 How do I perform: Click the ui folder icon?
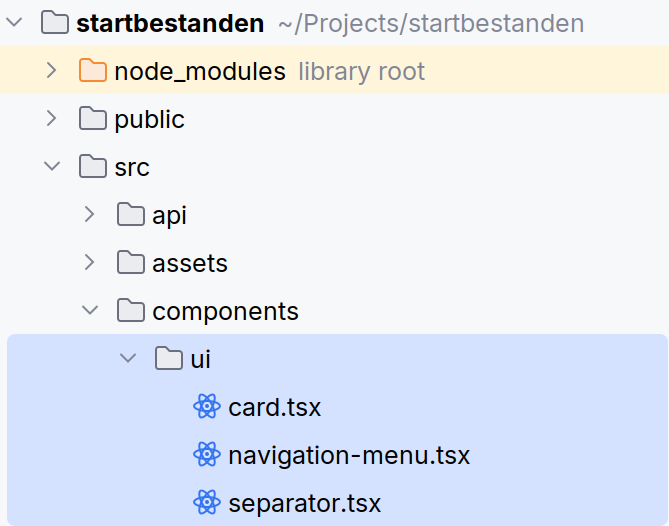pos(168,359)
